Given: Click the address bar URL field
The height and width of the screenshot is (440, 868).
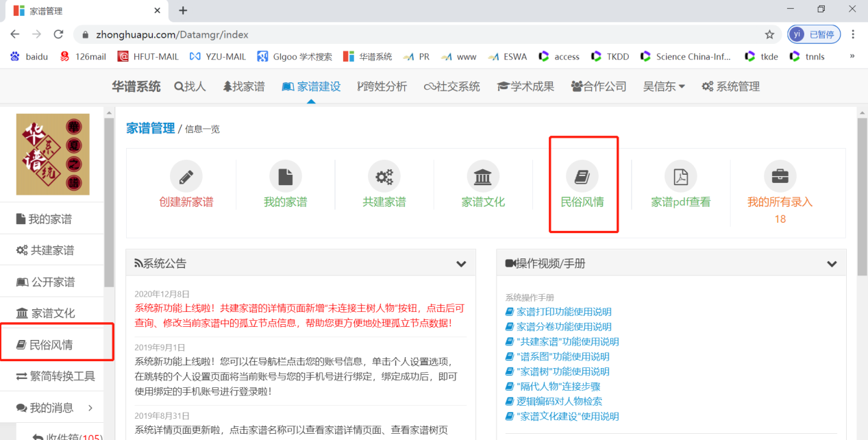Looking at the screenshot, I should point(411,34).
